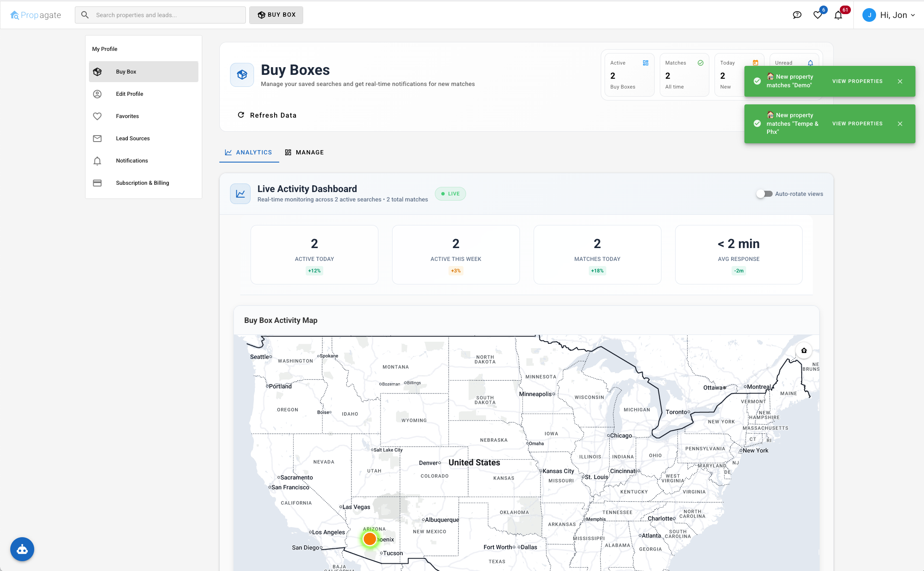Click the Propagate home logo
The image size is (924, 571).
(36, 15)
